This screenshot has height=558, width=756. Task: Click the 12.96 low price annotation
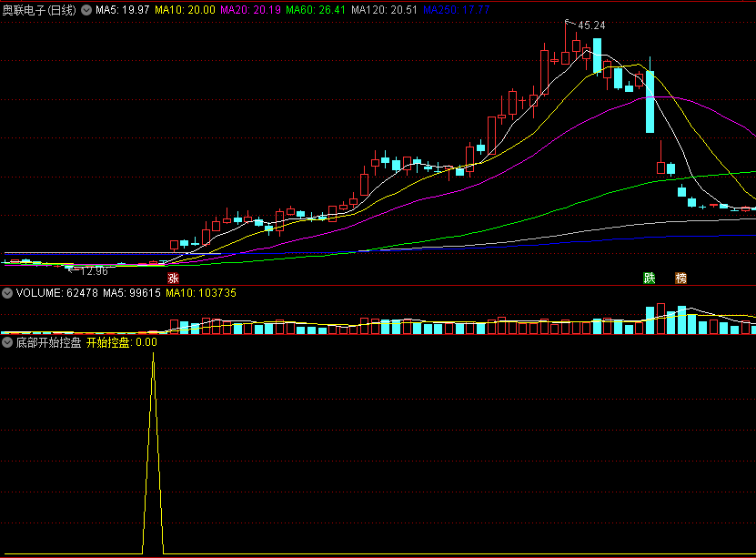click(94, 271)
